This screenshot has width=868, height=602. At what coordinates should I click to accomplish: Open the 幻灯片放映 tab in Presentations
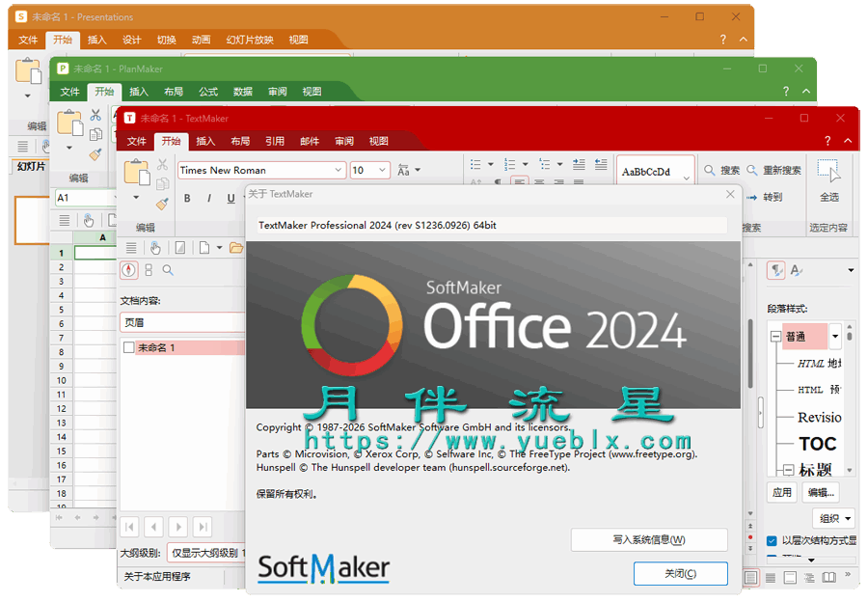pos(250,40)
